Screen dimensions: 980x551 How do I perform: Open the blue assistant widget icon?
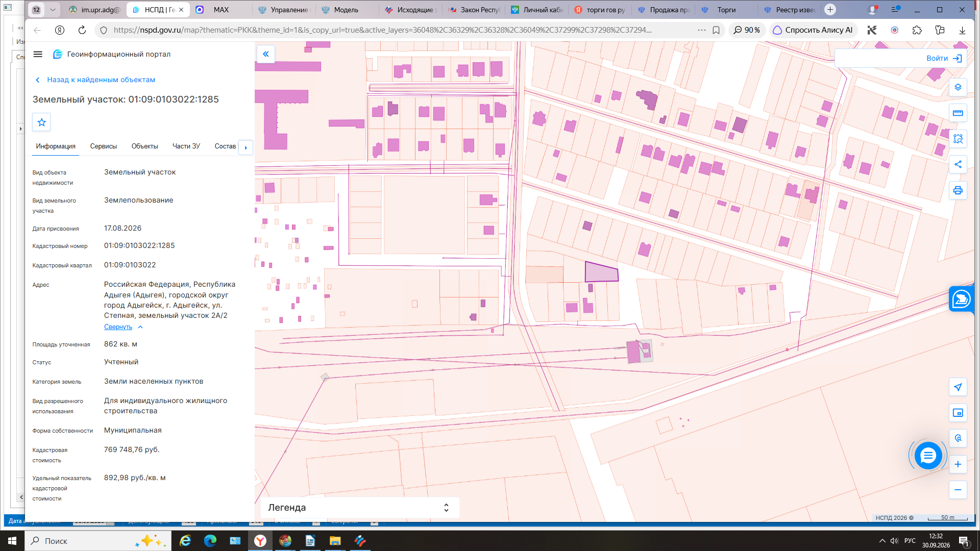961,299
